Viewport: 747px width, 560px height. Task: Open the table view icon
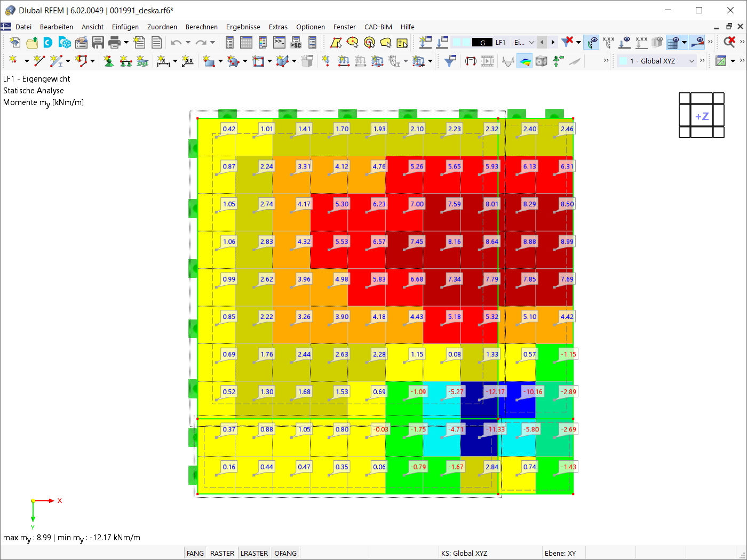(x=246, y=42)
